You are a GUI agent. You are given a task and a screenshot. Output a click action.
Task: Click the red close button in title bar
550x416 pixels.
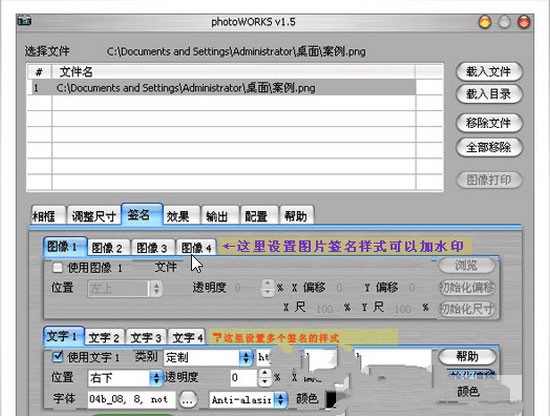point(524,22)
